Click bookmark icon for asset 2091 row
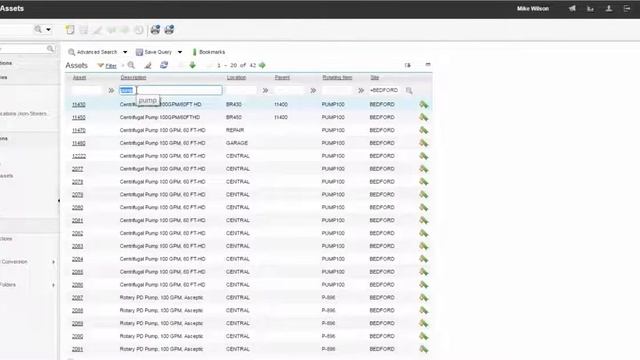The width and height of the screenshot is (640, 360). [x=424, y=349]
